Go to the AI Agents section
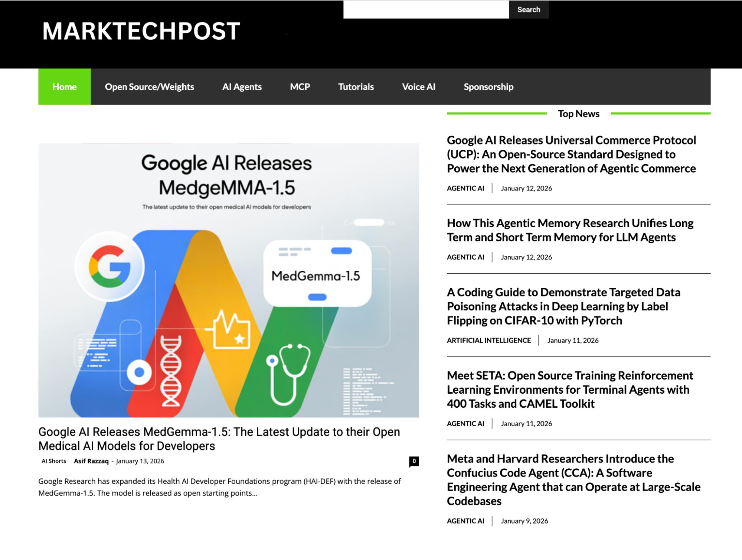 tap(242, 87)
